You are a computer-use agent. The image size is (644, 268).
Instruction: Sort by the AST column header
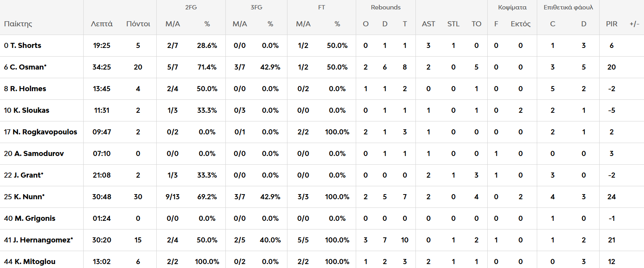tap(428, 24)
